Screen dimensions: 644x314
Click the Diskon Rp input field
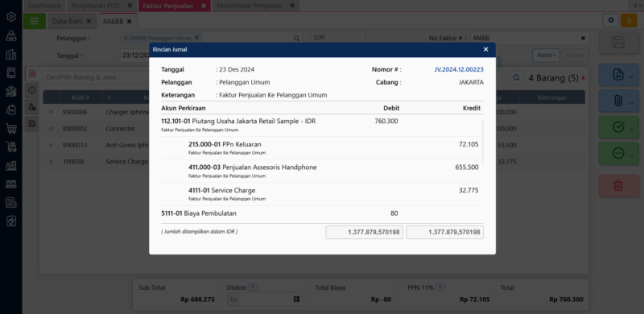(x=265, y=300)
